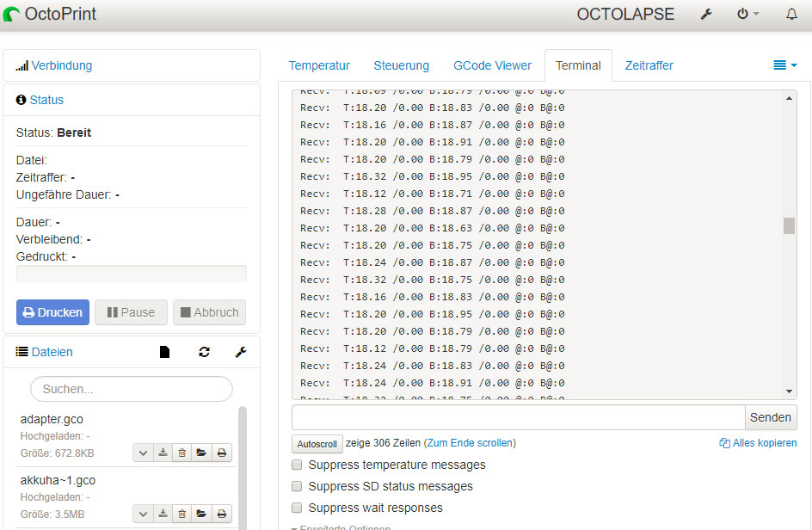Expand the akkuha~1.gco action dropdown
The width and height of the screenshot is (812, 530).
pos(143,513)
